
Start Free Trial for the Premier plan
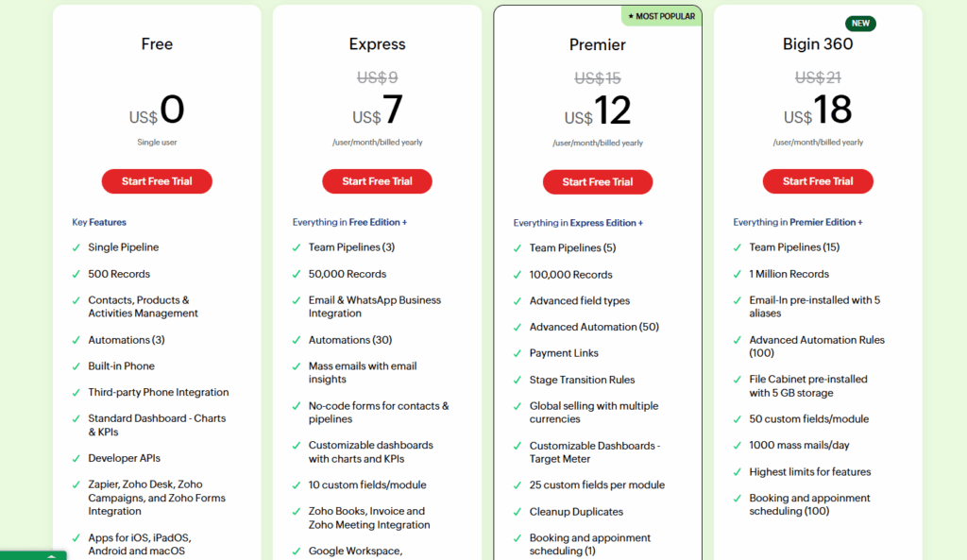[597, 182]
